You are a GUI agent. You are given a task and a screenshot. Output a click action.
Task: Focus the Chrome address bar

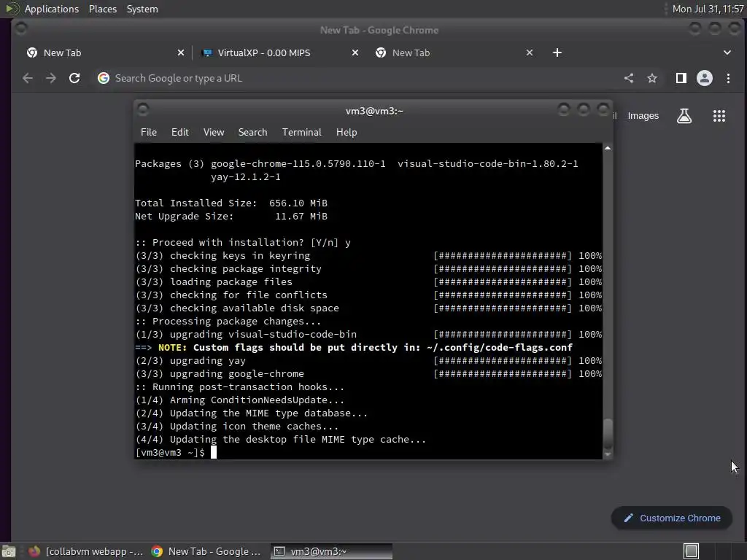357,78
